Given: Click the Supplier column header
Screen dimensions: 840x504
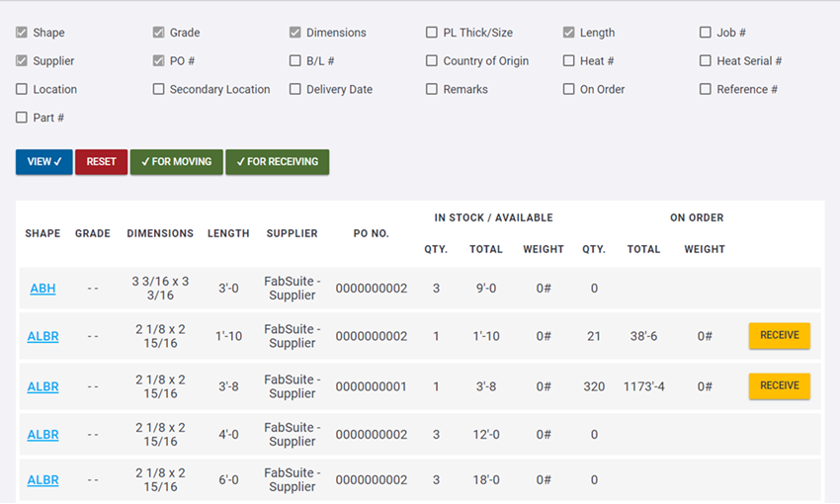Looking at the screenshot, I should tap(292, 234).
